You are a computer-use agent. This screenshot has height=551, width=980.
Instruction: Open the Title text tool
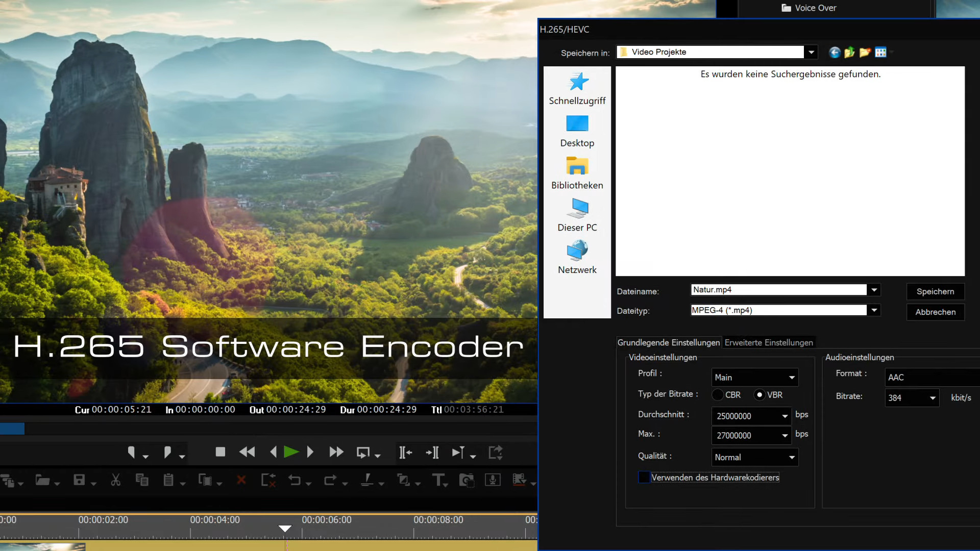(438, 480)
